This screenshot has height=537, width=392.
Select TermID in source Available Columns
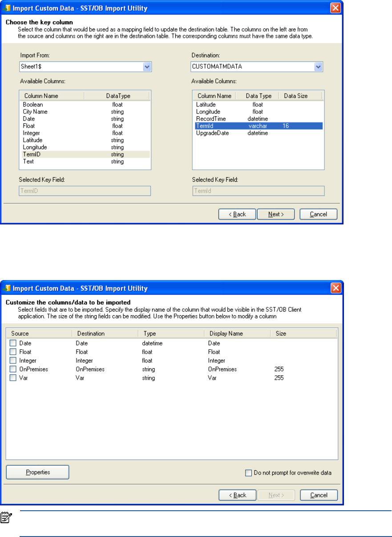tap(29, 155)
